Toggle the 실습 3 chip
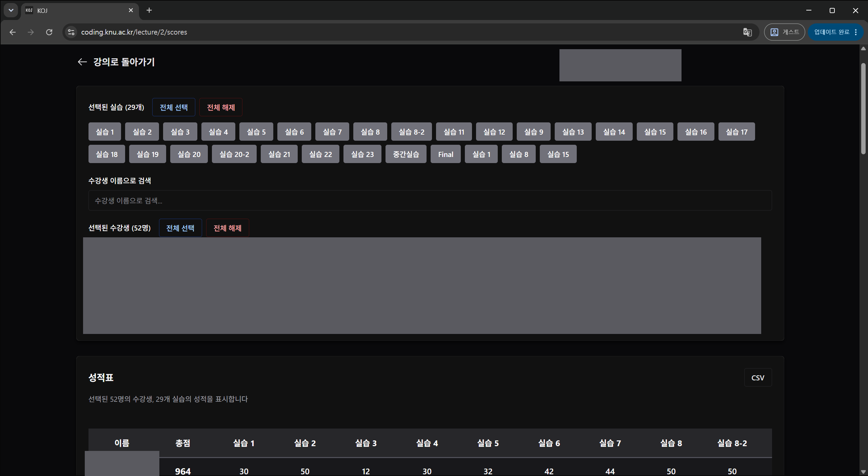The width and height of the screenshot is (868, 476). (180, 132)
